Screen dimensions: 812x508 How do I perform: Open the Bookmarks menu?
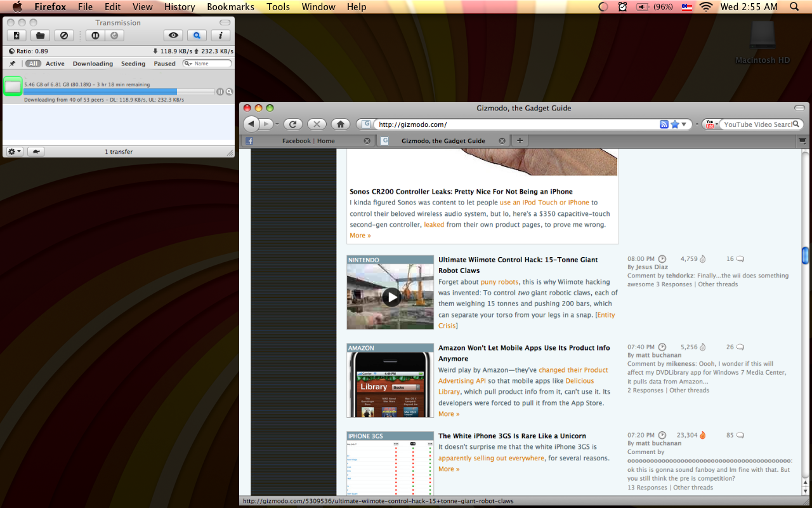coord(230,7)
